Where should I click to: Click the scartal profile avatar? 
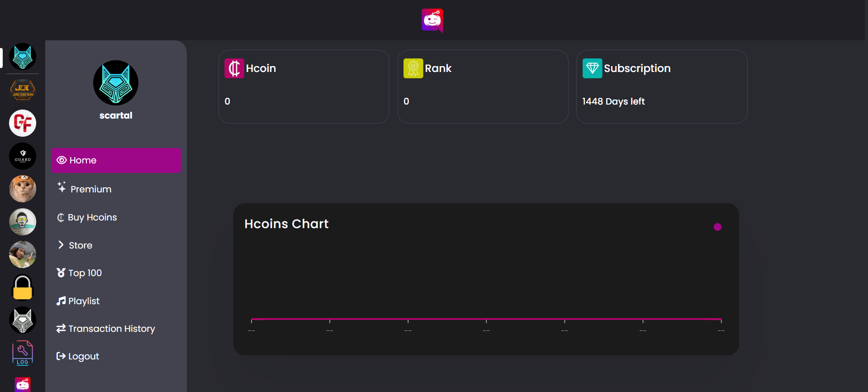coord(116,83)
